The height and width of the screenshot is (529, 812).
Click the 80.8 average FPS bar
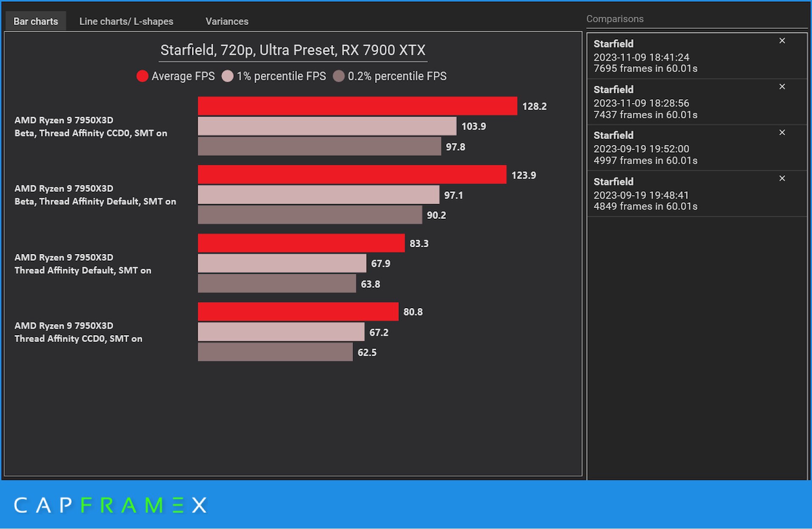click(298, 312)
